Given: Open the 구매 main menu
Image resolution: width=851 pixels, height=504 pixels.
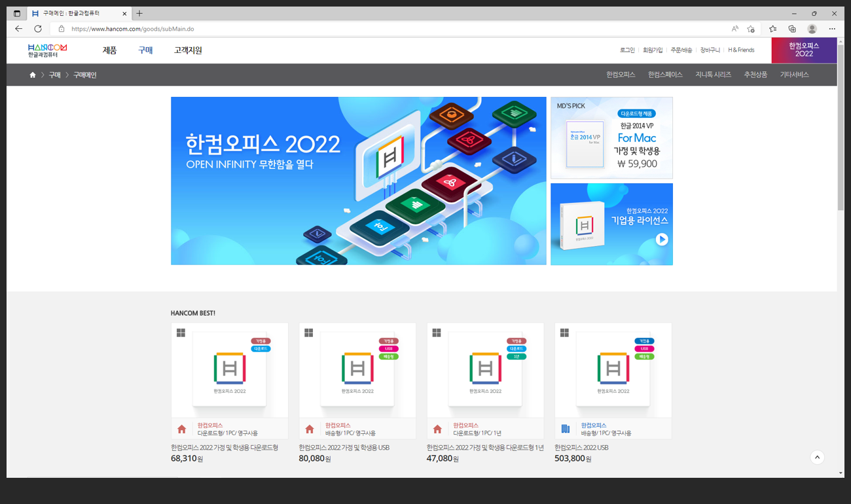Looking at the screenshot, I should [x=145, y=50].
